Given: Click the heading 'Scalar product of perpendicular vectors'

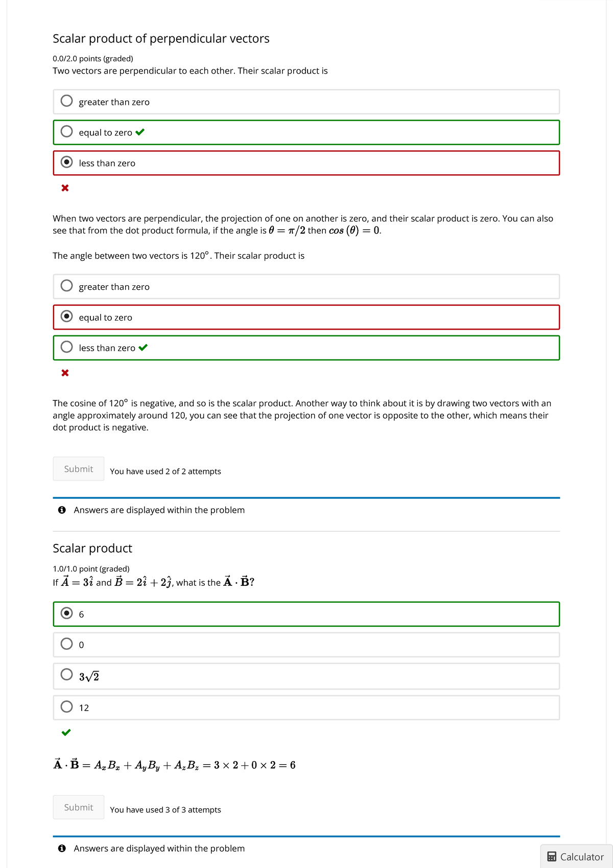Looking at the screenshot, I should (x=160, y=38).
